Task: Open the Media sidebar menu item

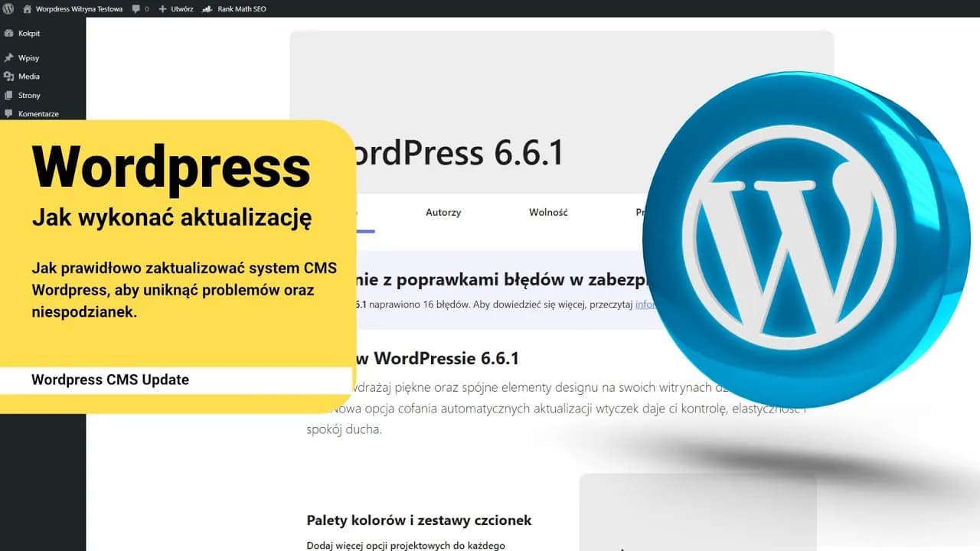Action: (29, 77)
